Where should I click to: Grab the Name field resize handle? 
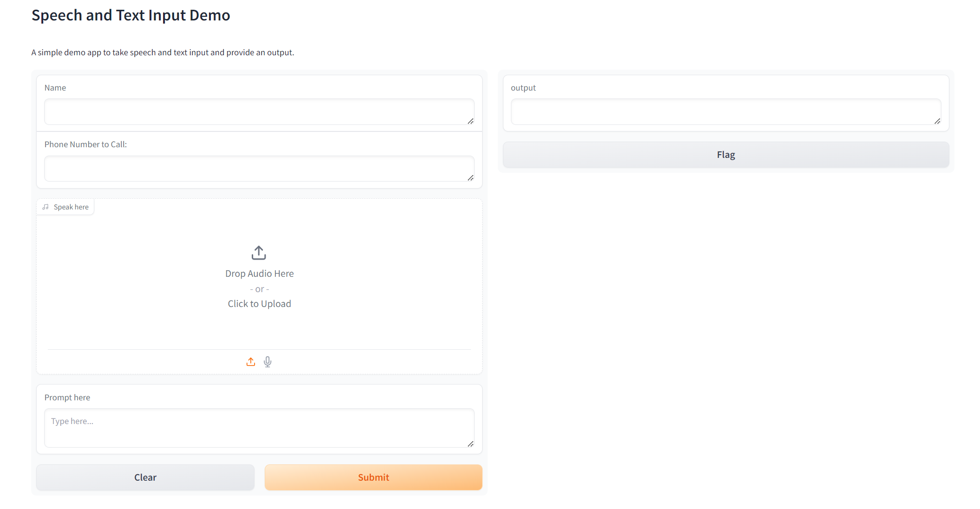click(x=470, y=121)
